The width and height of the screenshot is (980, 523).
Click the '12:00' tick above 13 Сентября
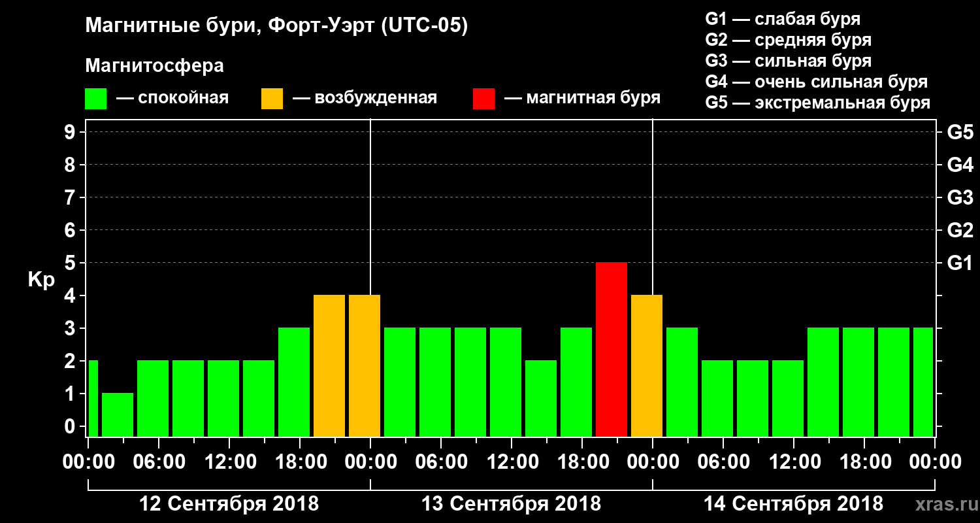coord(512,462)
